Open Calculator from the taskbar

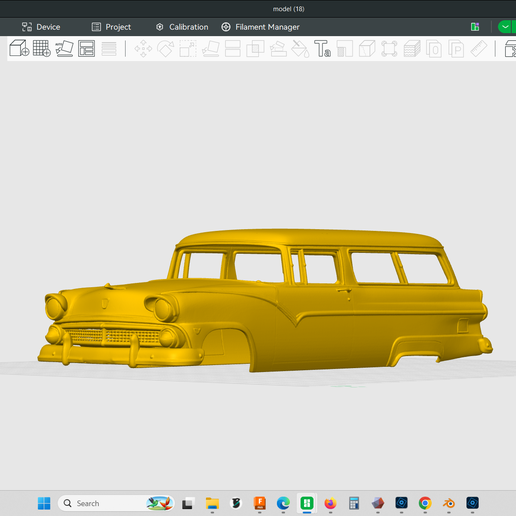click(x=354, y=503)
